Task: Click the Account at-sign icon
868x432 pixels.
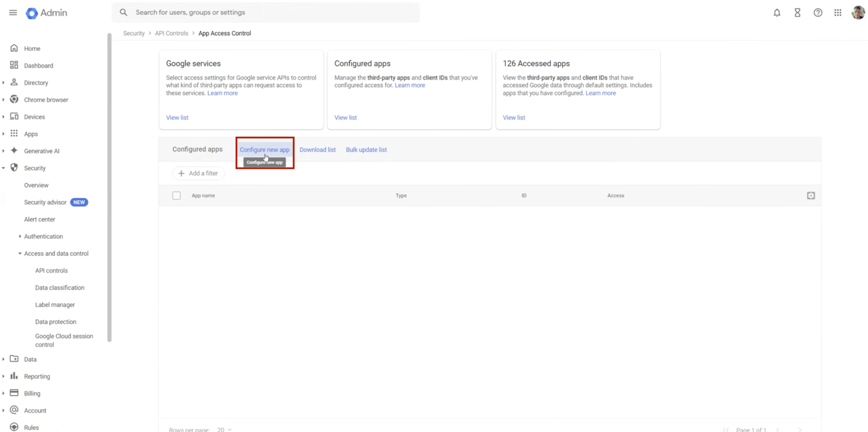Action: [x=14, y=410]
